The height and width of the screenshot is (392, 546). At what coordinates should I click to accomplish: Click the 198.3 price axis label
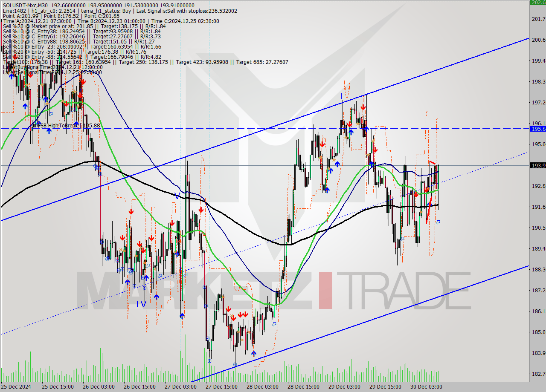(538, 81)
